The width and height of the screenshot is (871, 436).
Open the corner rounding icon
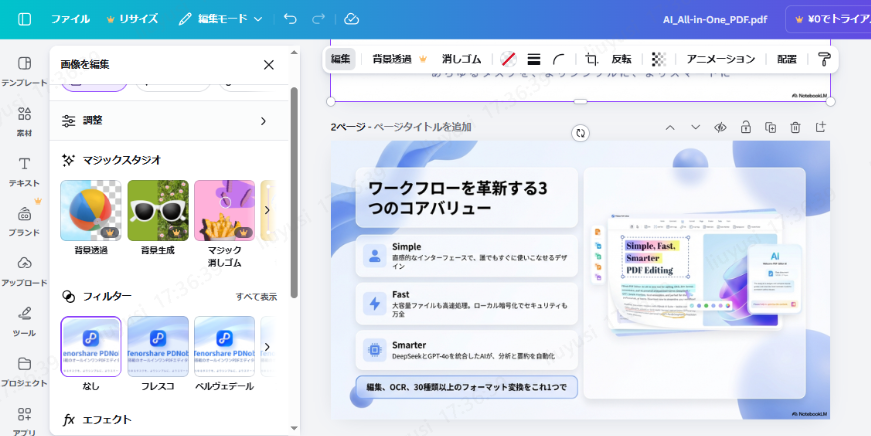click(559, 59)
